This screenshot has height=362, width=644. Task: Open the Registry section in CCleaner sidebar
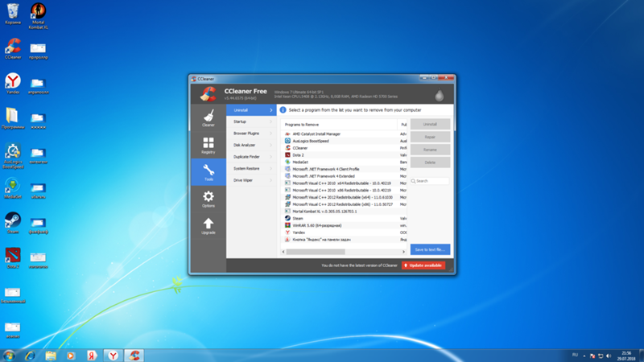point(208,145)
